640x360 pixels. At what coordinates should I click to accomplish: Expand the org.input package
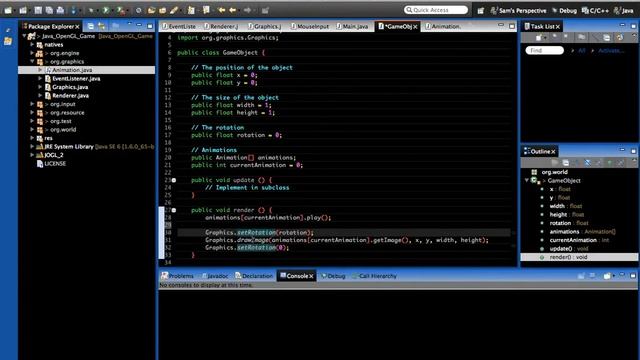tap(32, 104)
